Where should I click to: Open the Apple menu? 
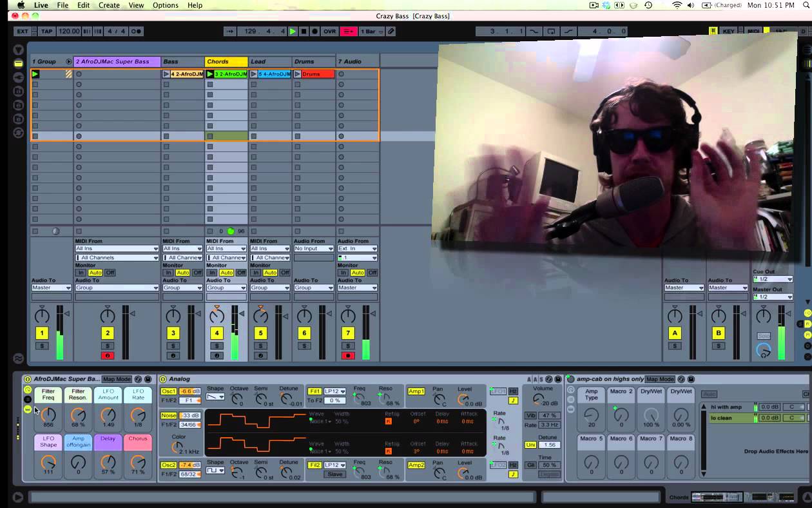pos(21,5)
